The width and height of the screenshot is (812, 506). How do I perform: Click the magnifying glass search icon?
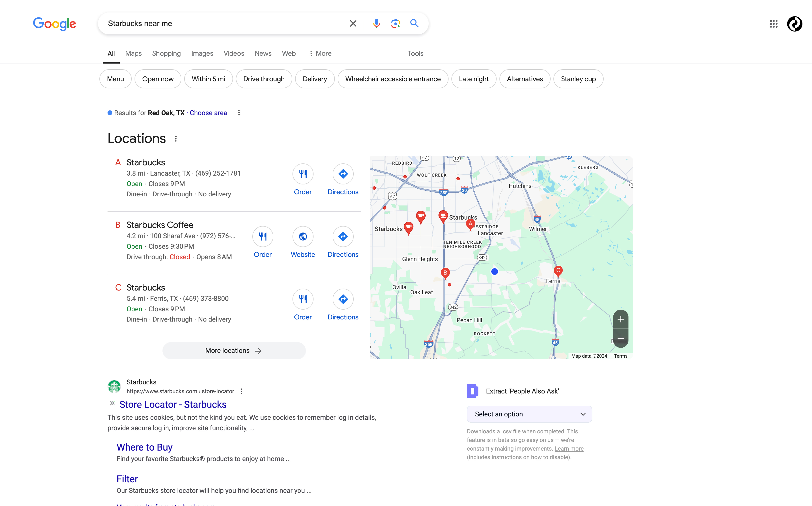pos(414,23)
